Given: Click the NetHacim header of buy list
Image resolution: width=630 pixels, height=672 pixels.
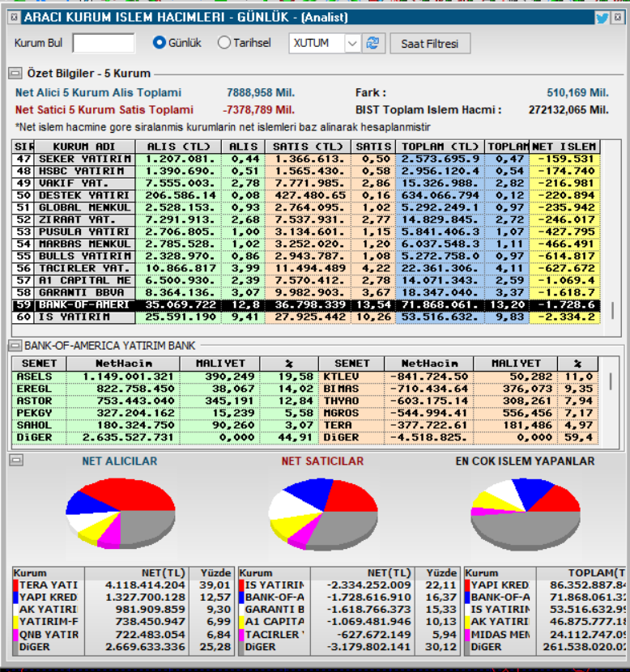Looking at the screenshot, I should [x=123, y=364].
